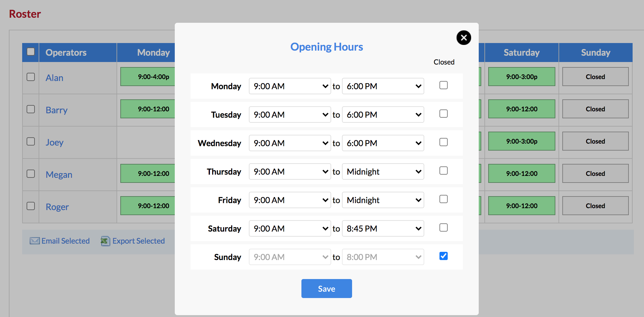Image resolution: width=644 pixels, height=317 pixels.
Task: Tick the Monday closed checkbox
Action: (x=444, y=85)
